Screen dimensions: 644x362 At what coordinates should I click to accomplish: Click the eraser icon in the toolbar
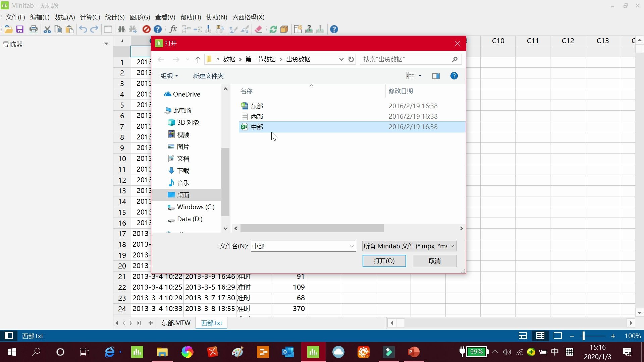pos(258,29)
